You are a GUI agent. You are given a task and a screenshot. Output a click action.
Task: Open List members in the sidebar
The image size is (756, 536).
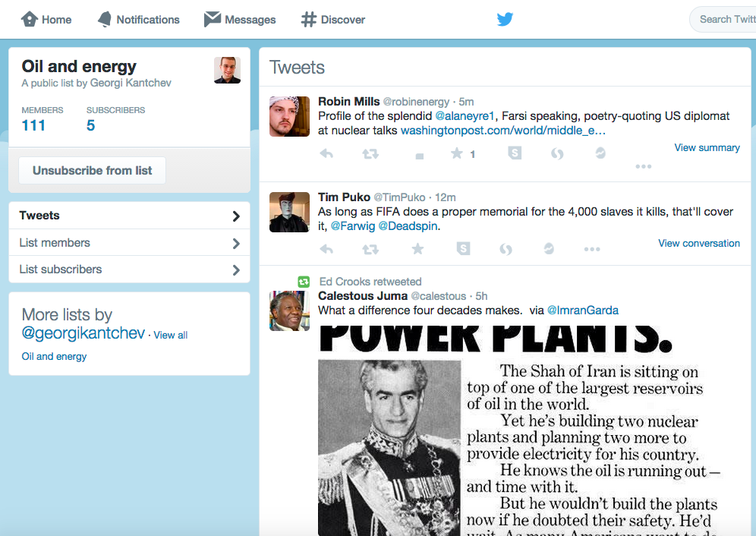[x=129, y=243]
